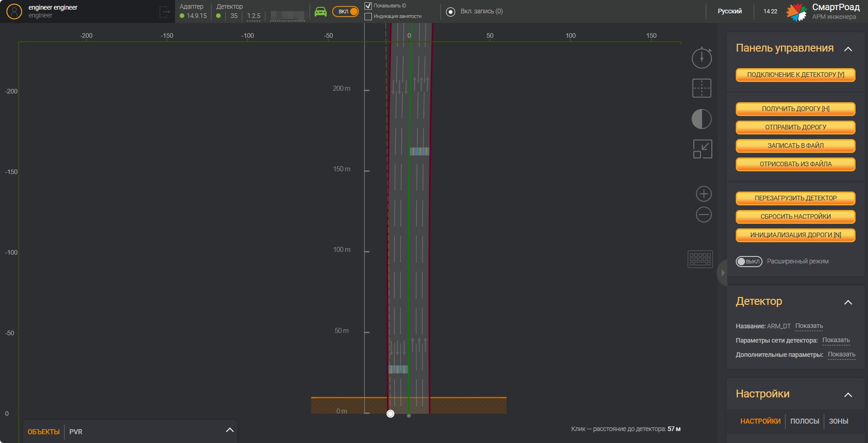
Task: Collapse the Детектор section
Action: 848,302
